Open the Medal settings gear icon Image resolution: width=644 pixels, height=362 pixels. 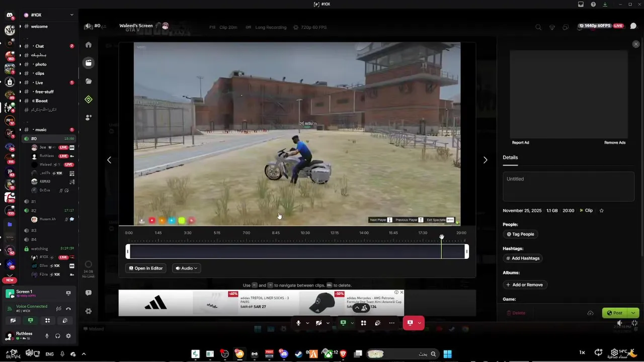[89, 311]
